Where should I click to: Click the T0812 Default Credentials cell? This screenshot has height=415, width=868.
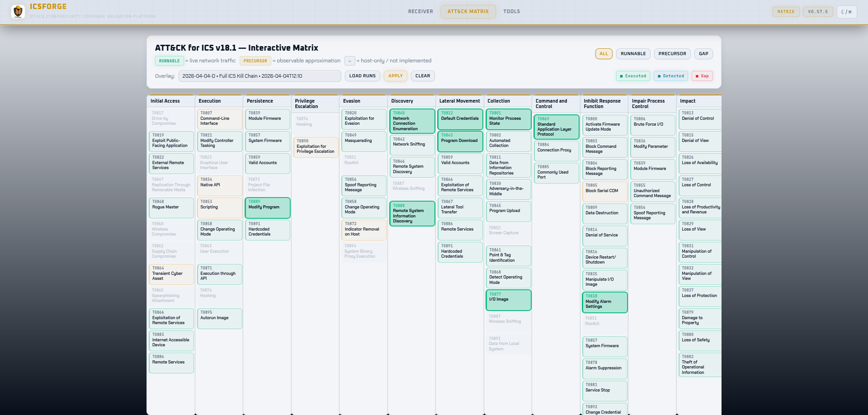460,119
